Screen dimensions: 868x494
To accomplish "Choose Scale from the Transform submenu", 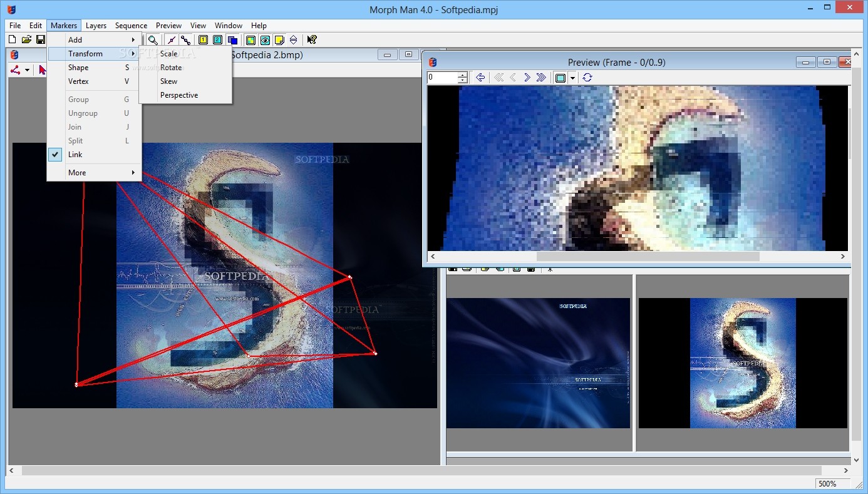I will (x=185, y=54).
